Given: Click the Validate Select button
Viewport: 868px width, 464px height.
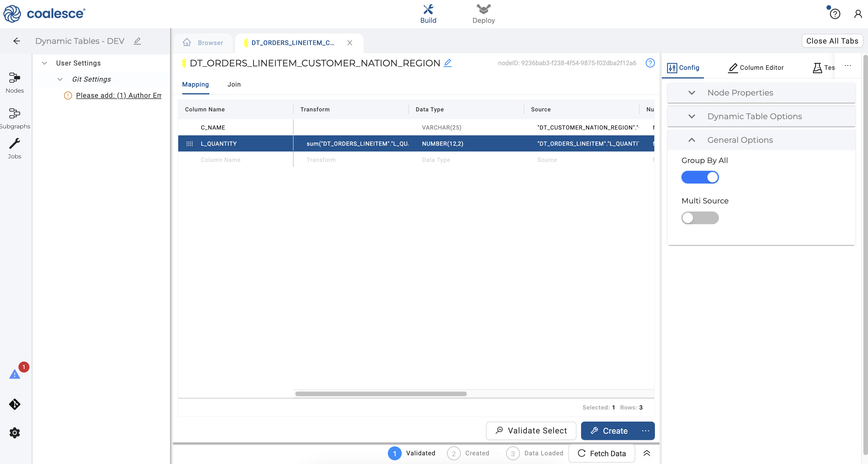Looking at the screenshot, I should click(x=531, y=431).
